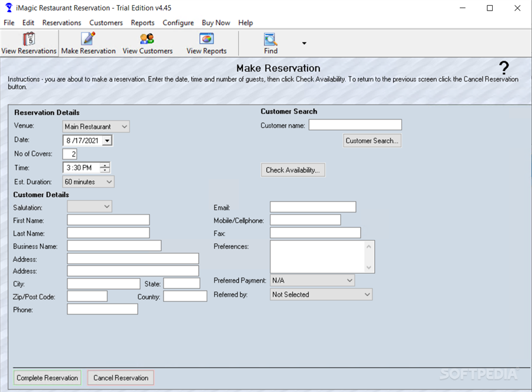Image resolution: width=532 pixels, height=392 pixels.
Task: Expand the toolbar overflow arrow
Action: click(x=304, y=43)
